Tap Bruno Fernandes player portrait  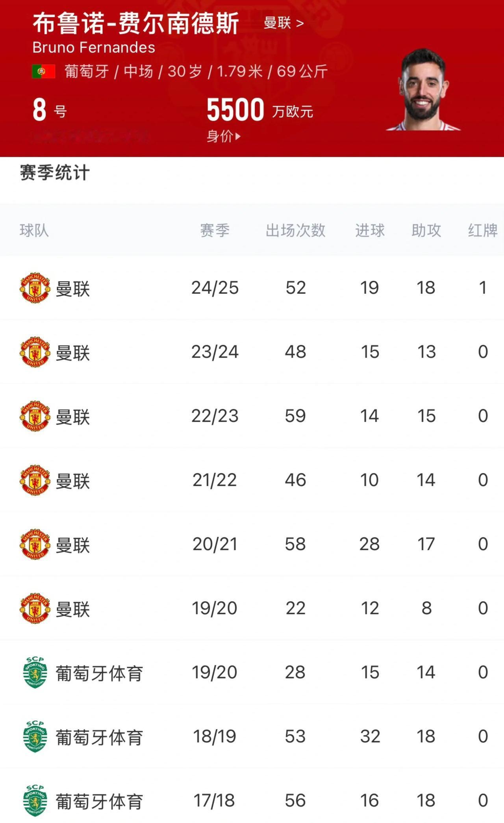423,90
